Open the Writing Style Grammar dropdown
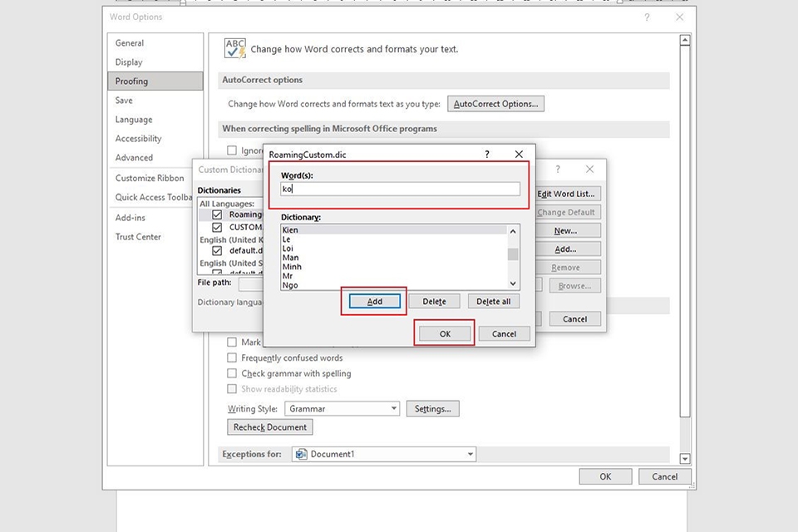 342,408
